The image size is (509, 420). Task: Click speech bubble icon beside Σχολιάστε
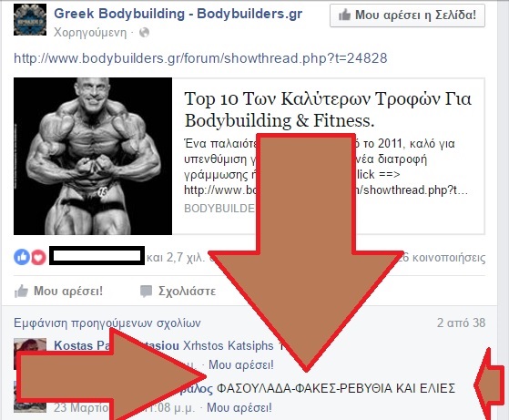[146, 291]
